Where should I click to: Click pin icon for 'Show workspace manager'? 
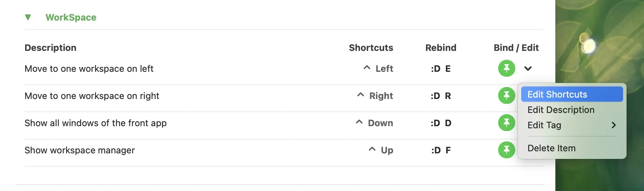(507, 150)
